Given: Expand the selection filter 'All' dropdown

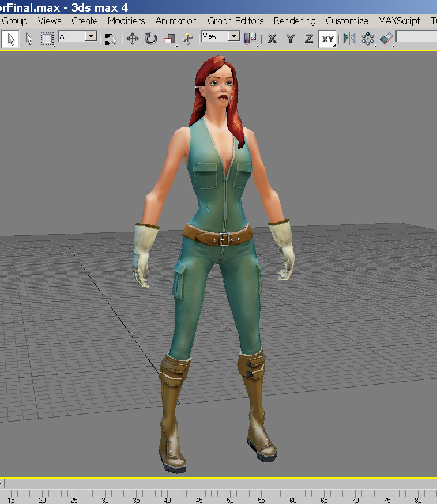Looking at the screenshot, I should point(91,36).
